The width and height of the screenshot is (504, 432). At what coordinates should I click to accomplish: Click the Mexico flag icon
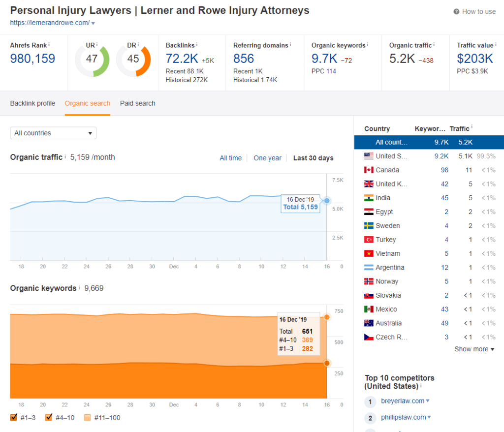click(369, 309)
